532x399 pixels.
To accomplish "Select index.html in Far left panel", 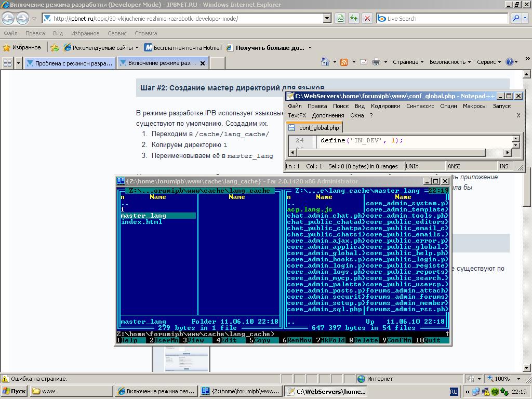I will click(141, 221).
